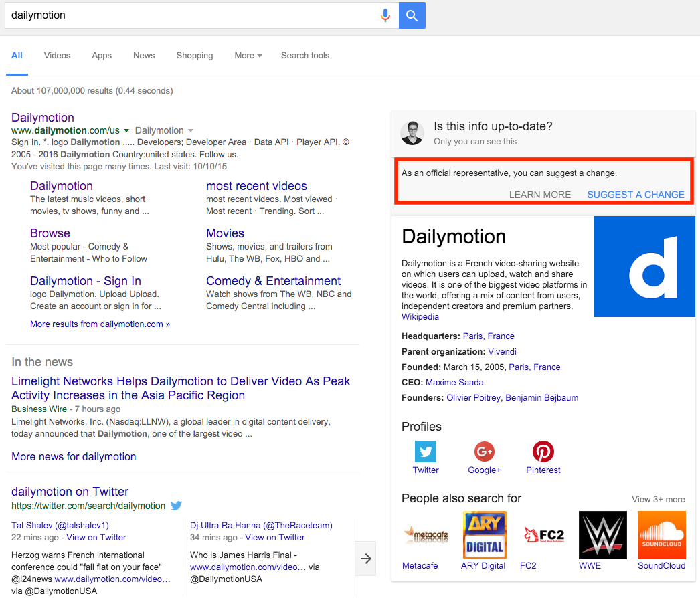Switch to the Apps tab
The image size is (700, 598).
click(x=102, y=56)
